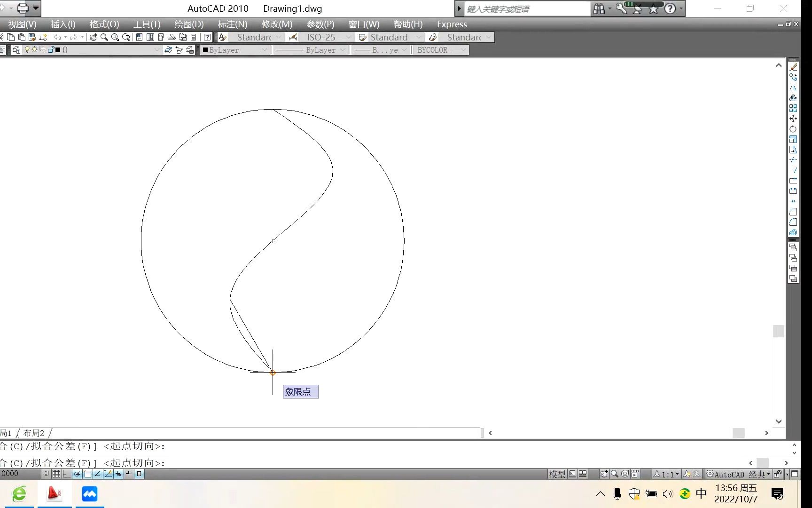Open the text style Standard dropdown
Viewport: 812px width, 508px height.
(256, 37)
